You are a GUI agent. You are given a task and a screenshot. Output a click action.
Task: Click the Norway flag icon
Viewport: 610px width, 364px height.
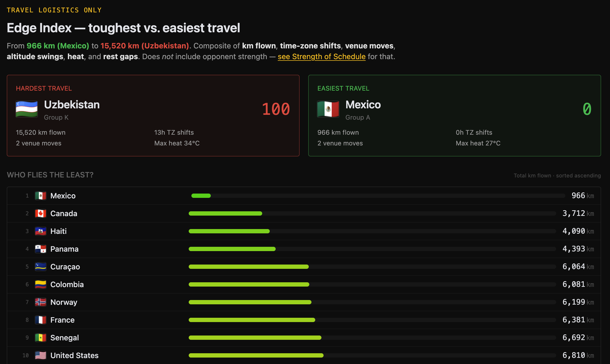point(41,302)
